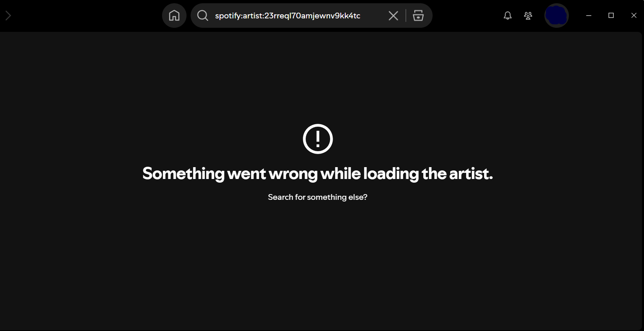Click the magnifying glass search icon

pos(203,16)
